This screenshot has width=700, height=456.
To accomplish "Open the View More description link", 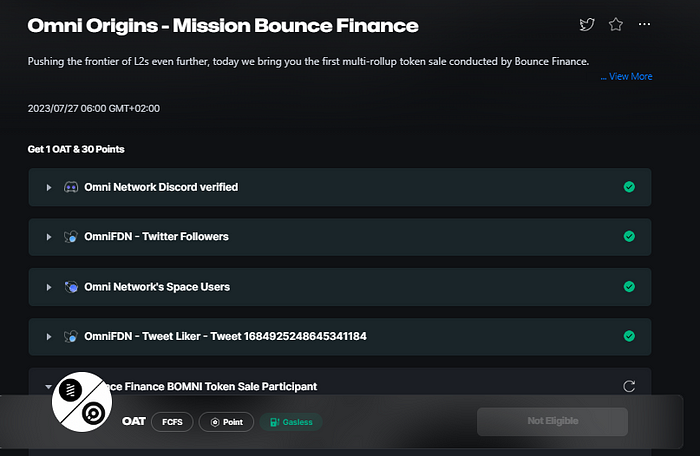I will coord(626,76).
